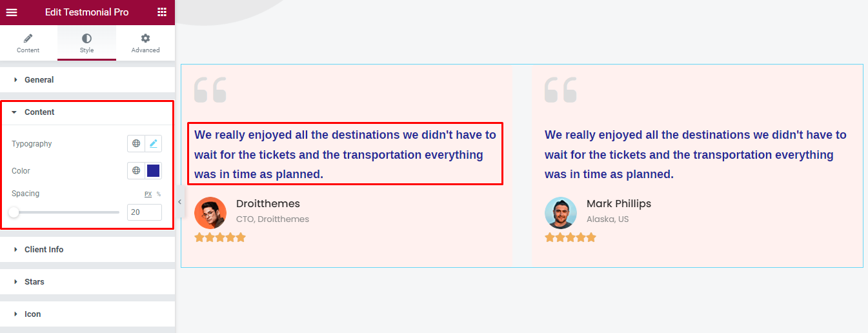Edit typography with pencil icon
This screenshot has width=868, height=333.
click(154, 144)
